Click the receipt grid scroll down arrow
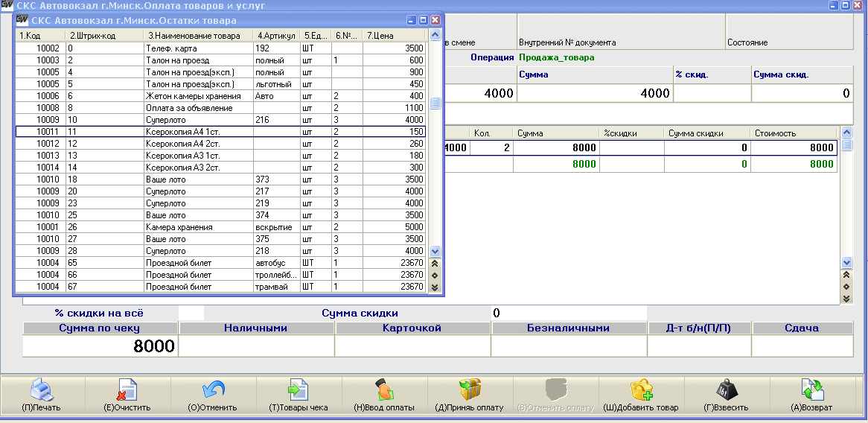Screen dimensions: 868x423 tap(846, 262)
